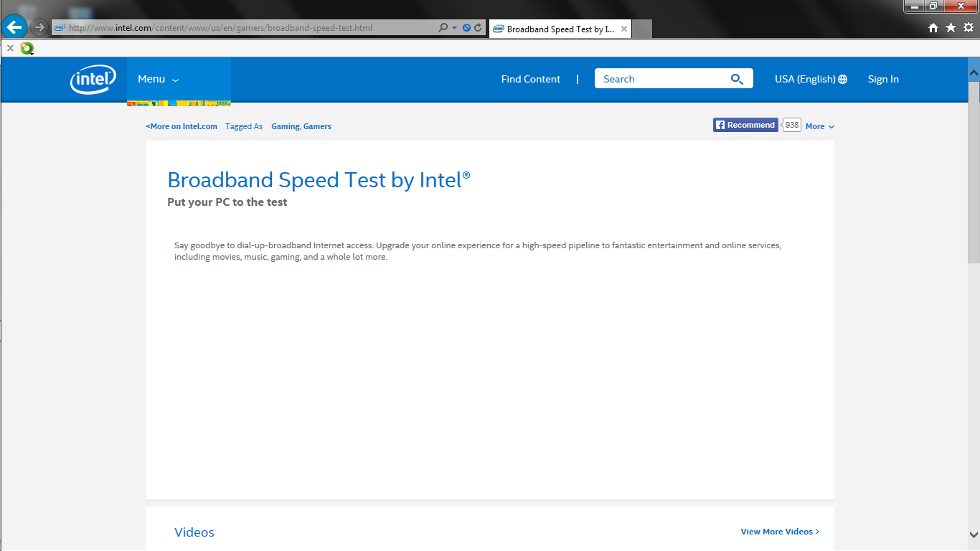
Task: Click the green circular toolbar add-on icon
Action: pyautogui.click(x=27, y=48)
